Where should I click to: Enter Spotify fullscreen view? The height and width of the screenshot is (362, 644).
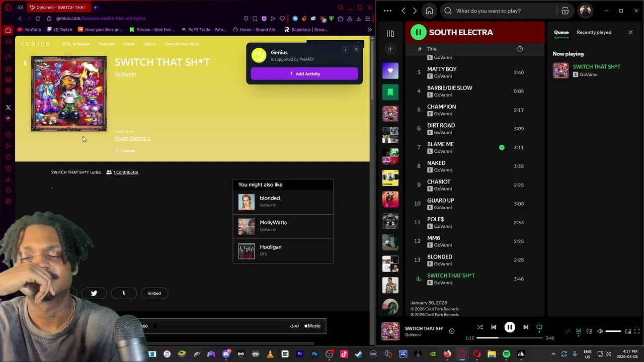[637, 331]
